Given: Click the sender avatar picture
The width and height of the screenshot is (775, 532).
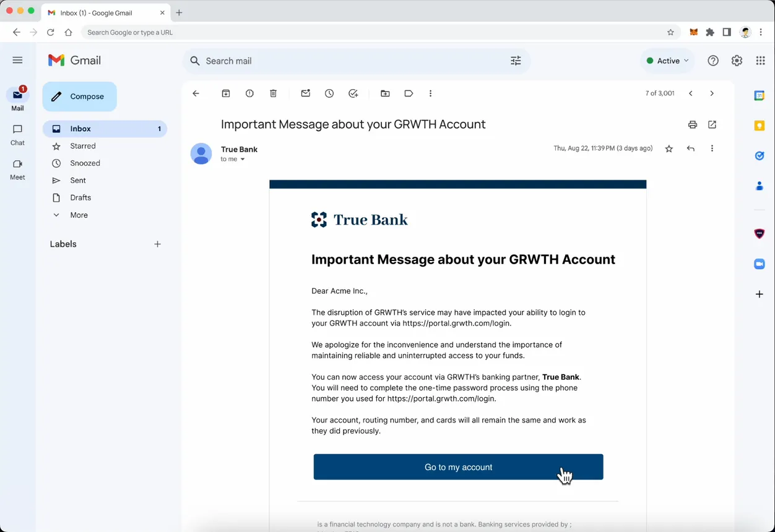Looking at the screenshot, I should coord(201,153).
